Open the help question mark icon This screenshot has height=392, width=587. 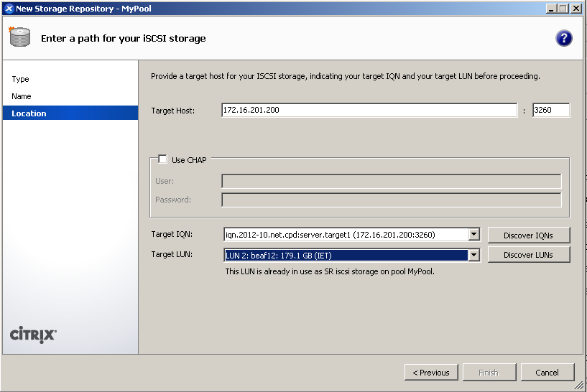pyautogui.click(x=564, y=38)
